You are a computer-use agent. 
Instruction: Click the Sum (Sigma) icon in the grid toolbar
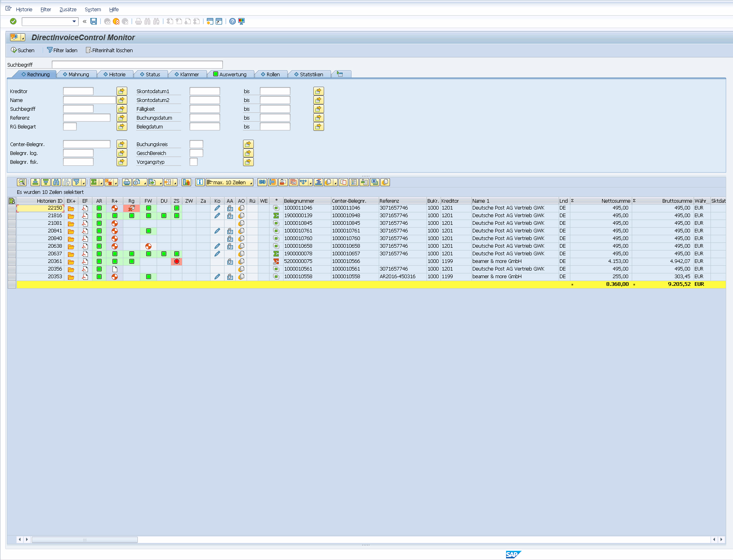(94, 182)
